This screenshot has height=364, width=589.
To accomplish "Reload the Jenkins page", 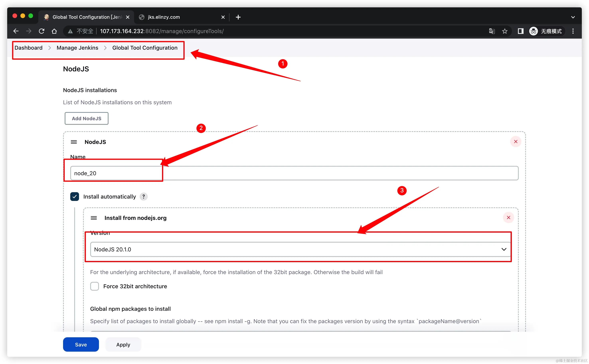I will 42,31.
